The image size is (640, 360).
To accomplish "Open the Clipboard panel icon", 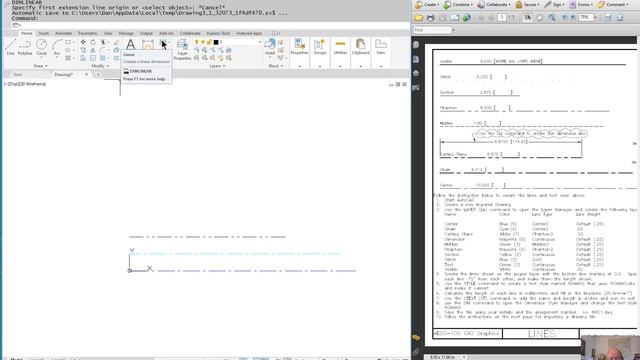I will point(360,47).
